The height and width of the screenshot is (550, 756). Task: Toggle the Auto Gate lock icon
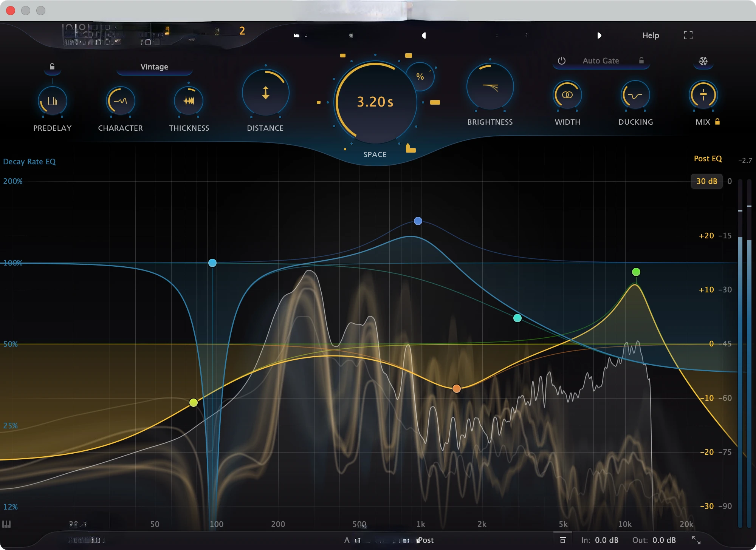pyautogui.click(x=641, y=60)
